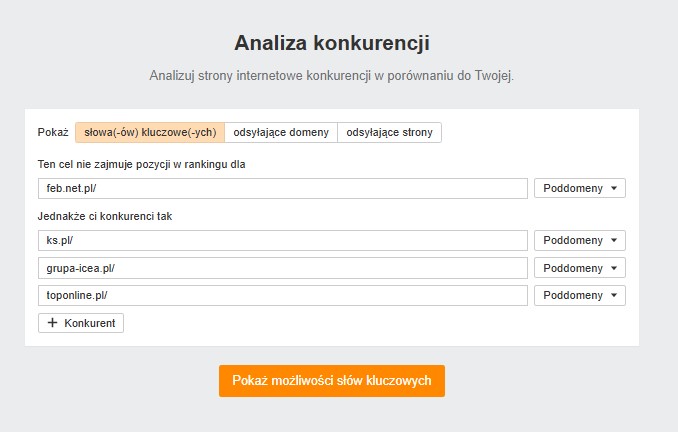Expand the Poddomeny dropdown next to grupa-icea.pl/

click(580, 268)
